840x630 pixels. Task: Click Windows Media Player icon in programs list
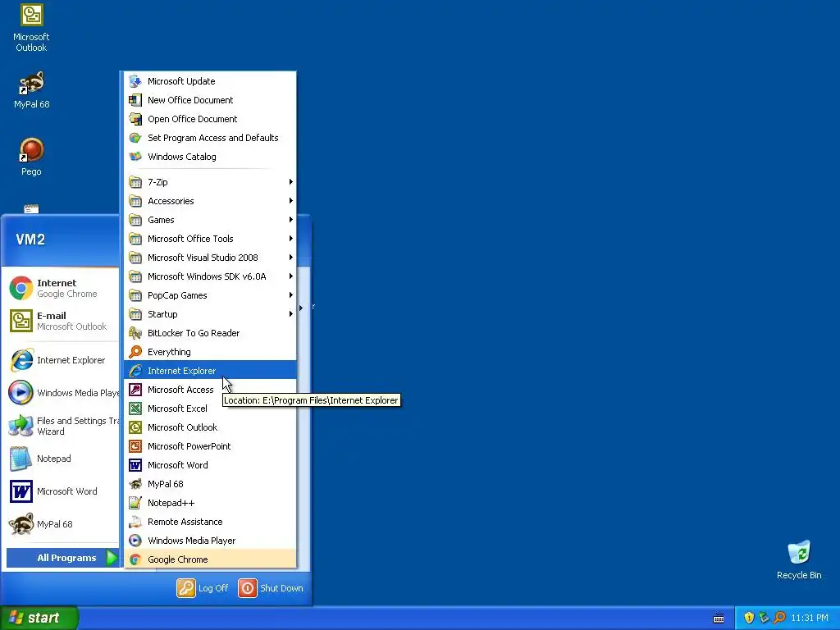click(135, 541)
